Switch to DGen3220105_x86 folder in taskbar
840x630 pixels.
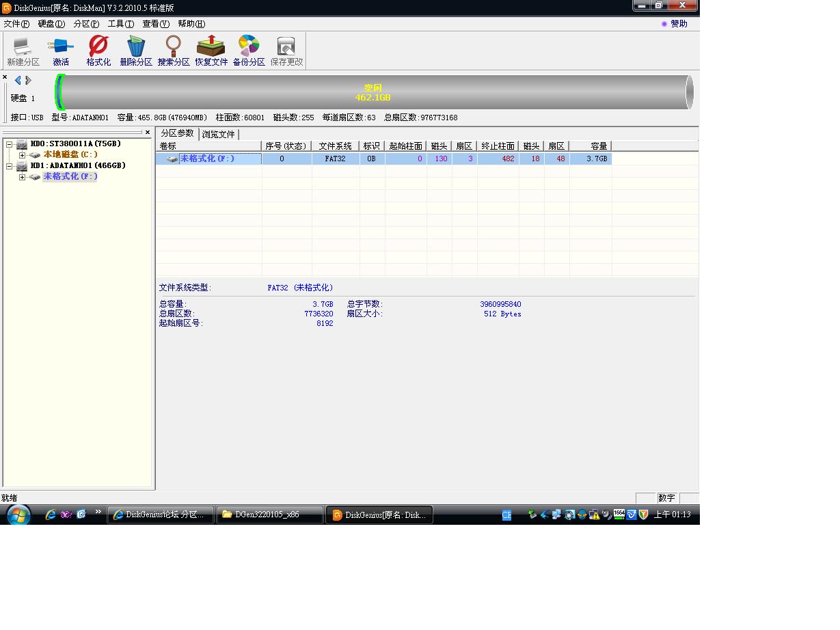pos(270,515)
